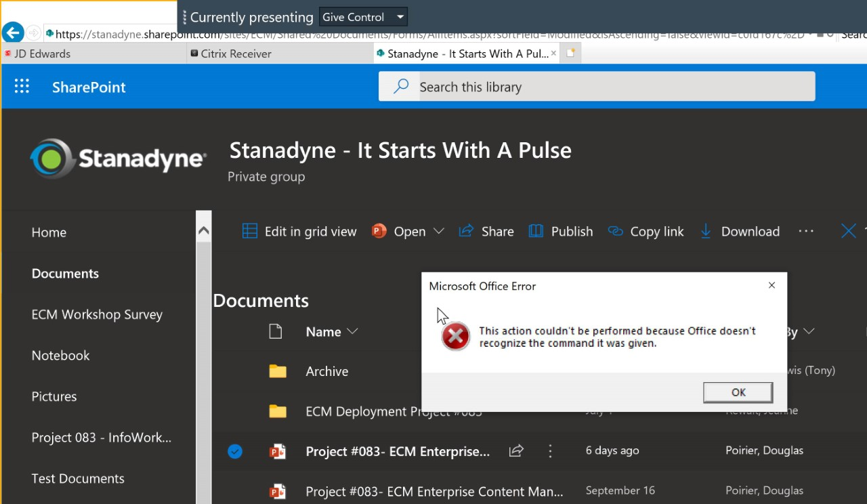Clear selection with the X icon in toolbar
This screenshot has width=867, height=504.
(849, 231)
